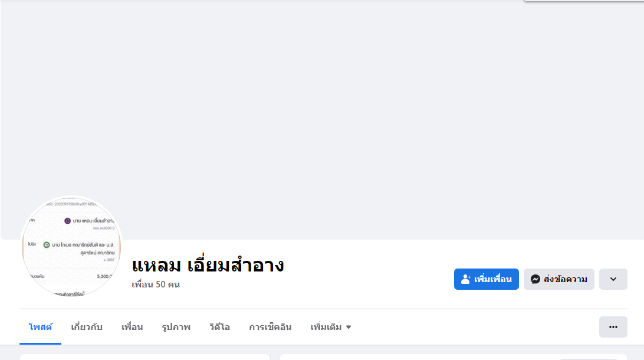Screen dimensions: 644x360
Task: Switch to the โพสต์ tab
Action: pyautogui.click(x=40, y=327)
